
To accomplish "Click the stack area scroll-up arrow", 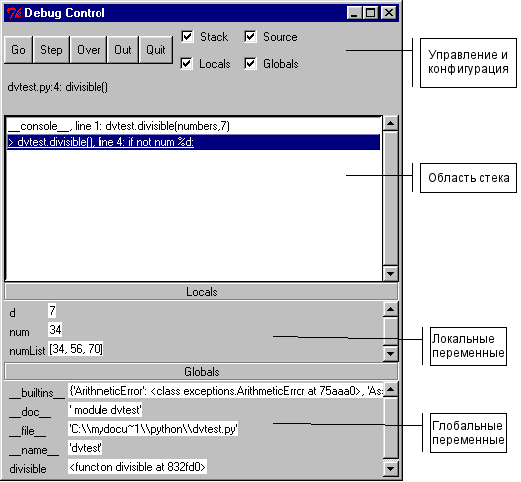I will [x=390, y=123].
